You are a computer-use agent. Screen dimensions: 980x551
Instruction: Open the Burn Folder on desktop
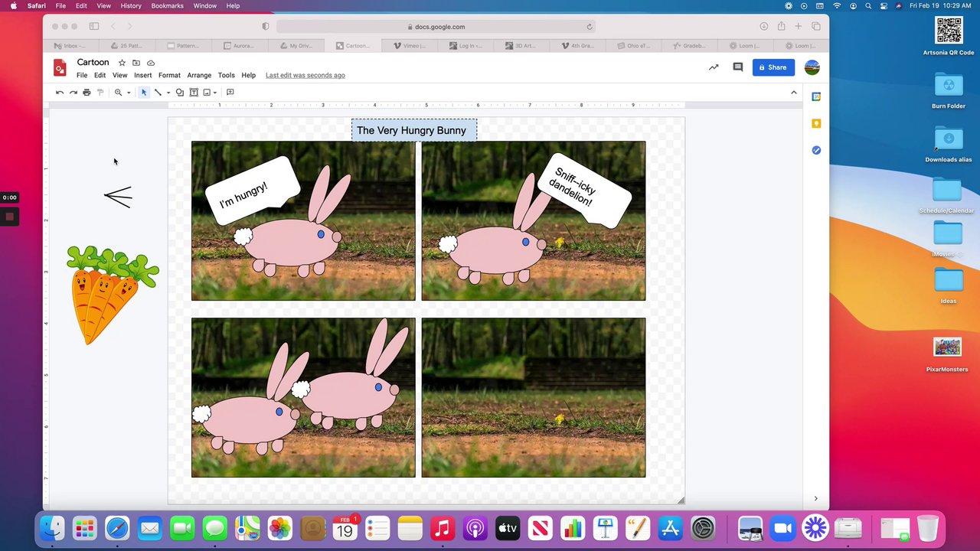(x=949, y=90)
